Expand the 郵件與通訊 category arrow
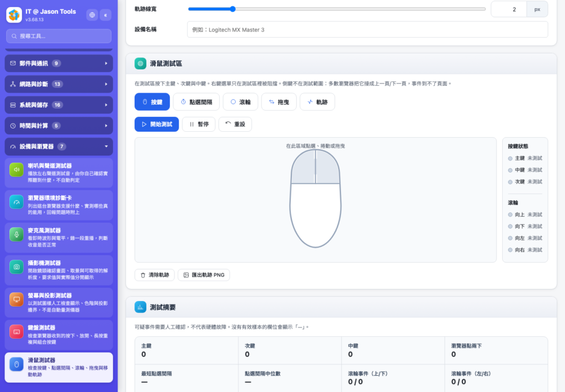The height and width of the screenshot is (392, 565). click(x=106, y=63)
